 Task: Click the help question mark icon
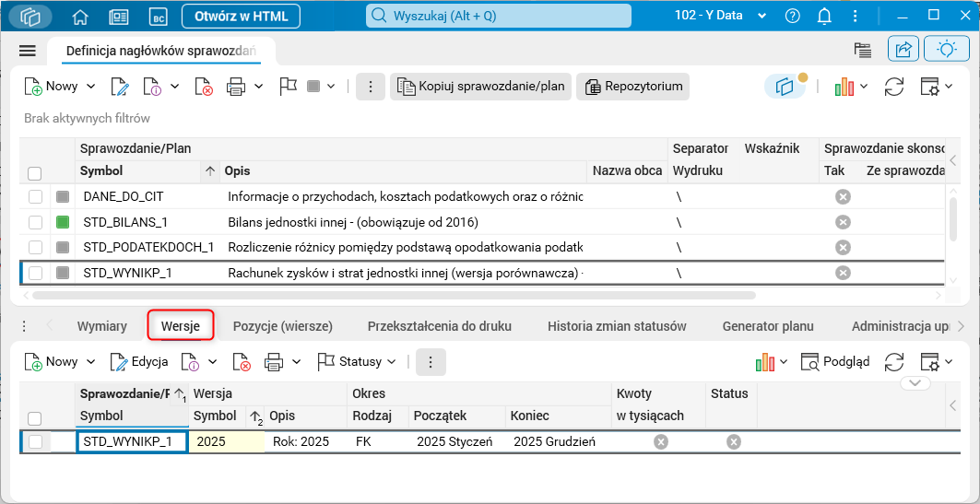[793, 17]
